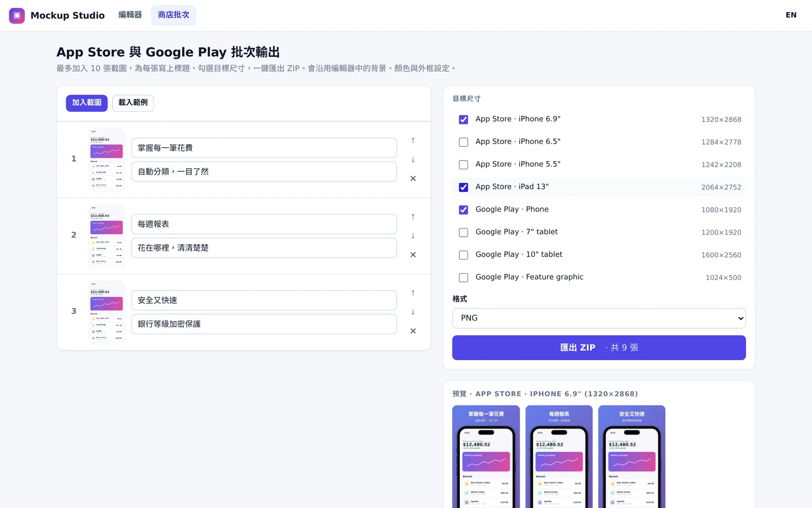Click the Mockup Studio title text
812x508 pixels.
point(67,15)
